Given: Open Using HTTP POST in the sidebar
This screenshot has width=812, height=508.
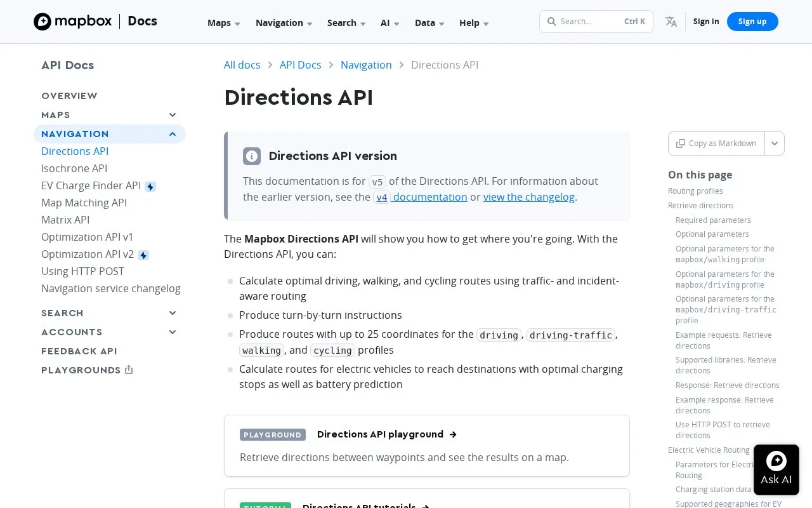Looking at the screenshot, I should click(x=83, y=271).
